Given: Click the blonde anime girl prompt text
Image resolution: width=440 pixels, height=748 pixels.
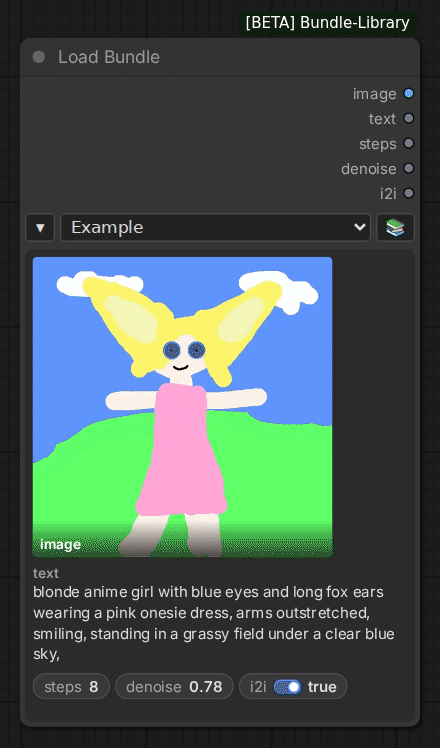Looking at the screenshot, I should pyautogui.click(x=214, y=623).
